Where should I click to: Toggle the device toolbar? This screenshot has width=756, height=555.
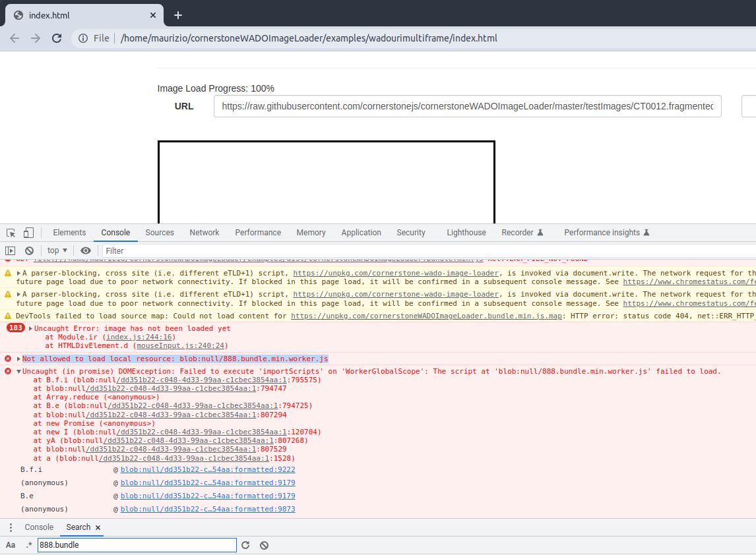click(x=28, y=233)
